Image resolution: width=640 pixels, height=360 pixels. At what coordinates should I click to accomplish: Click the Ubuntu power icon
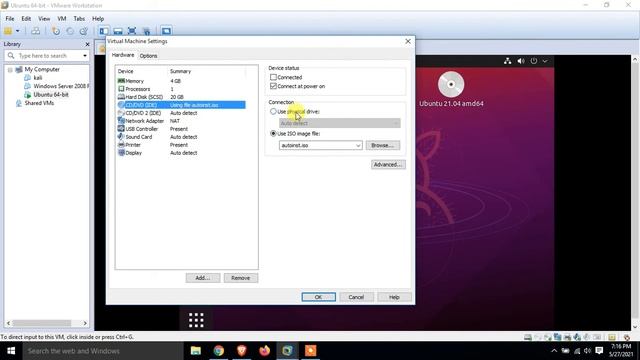[x=534, y=61]
